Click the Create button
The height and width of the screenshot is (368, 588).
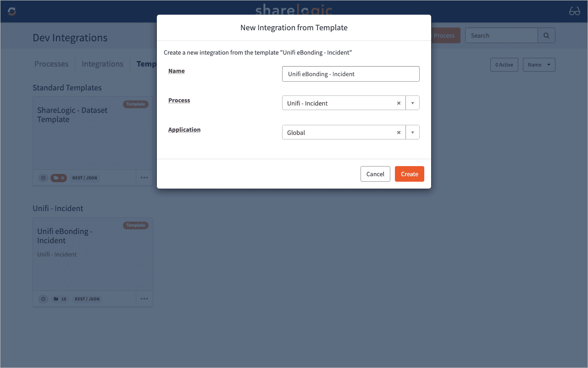(x=410, y=174)
